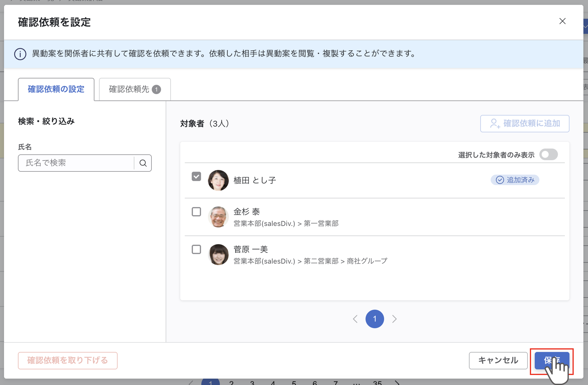Open the 確認依頼先 tab
Image resolution: width=588 pixels, height=385 pixels.
pos(129,89)
